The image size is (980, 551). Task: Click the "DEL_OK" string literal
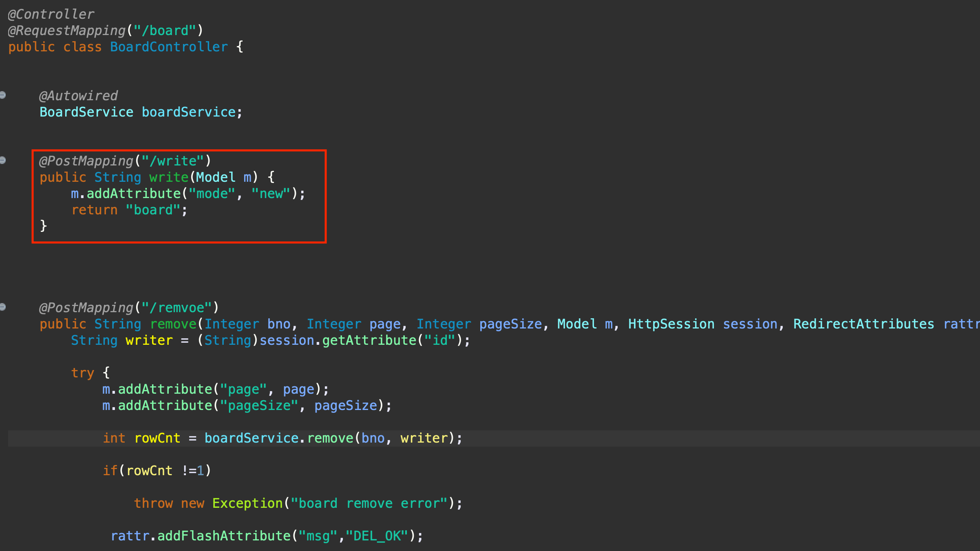pos(377,536)
